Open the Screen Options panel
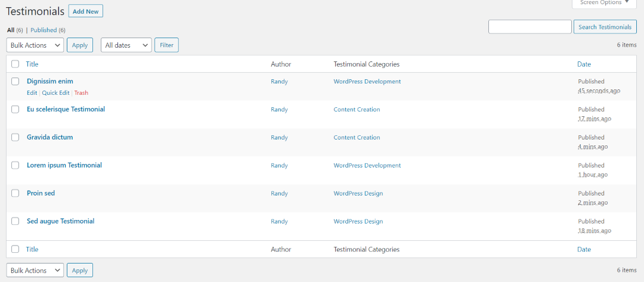Viewport: 644px width, 282px height. point(605,3)
